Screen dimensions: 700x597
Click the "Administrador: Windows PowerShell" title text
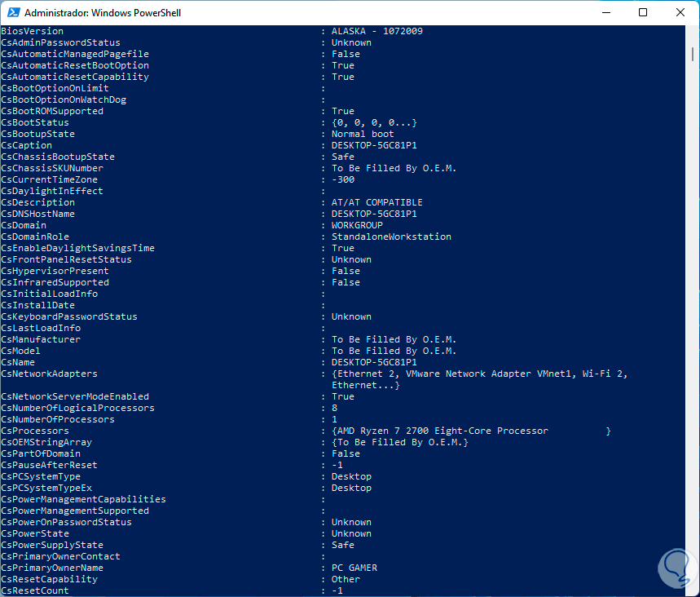[103, 13]
